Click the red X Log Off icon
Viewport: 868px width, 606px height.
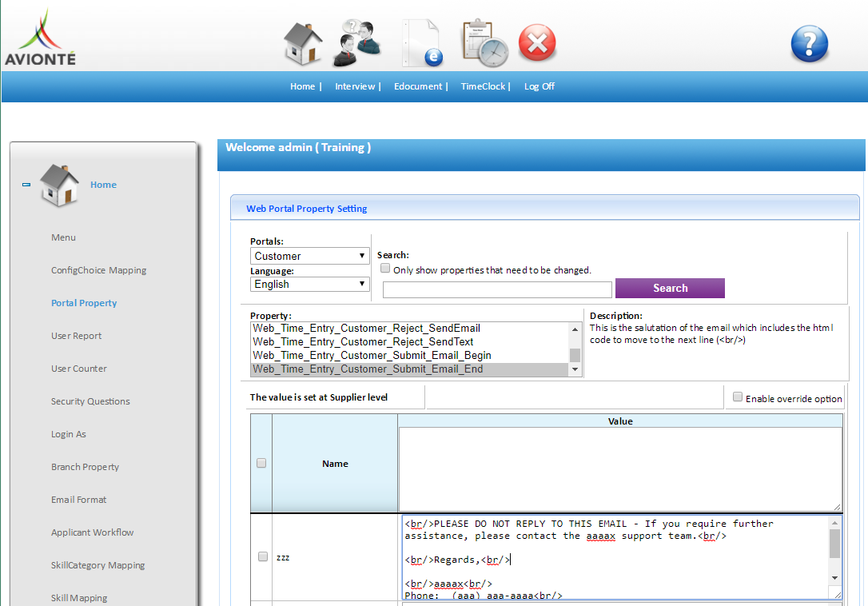537,43
